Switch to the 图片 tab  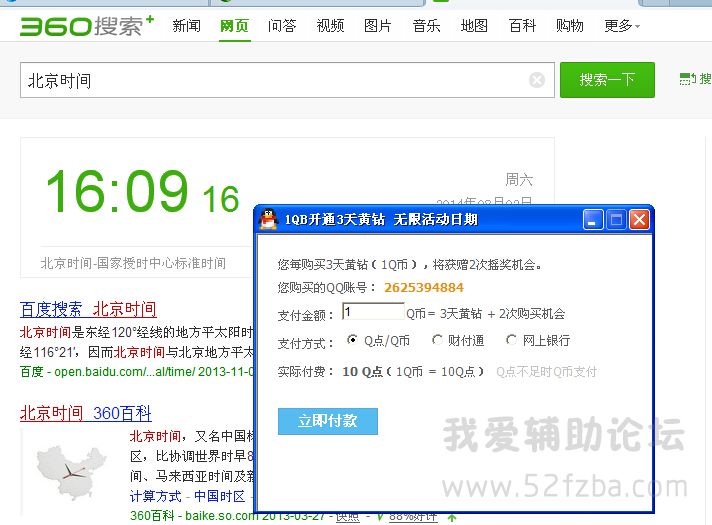click(x=378, y=26)
